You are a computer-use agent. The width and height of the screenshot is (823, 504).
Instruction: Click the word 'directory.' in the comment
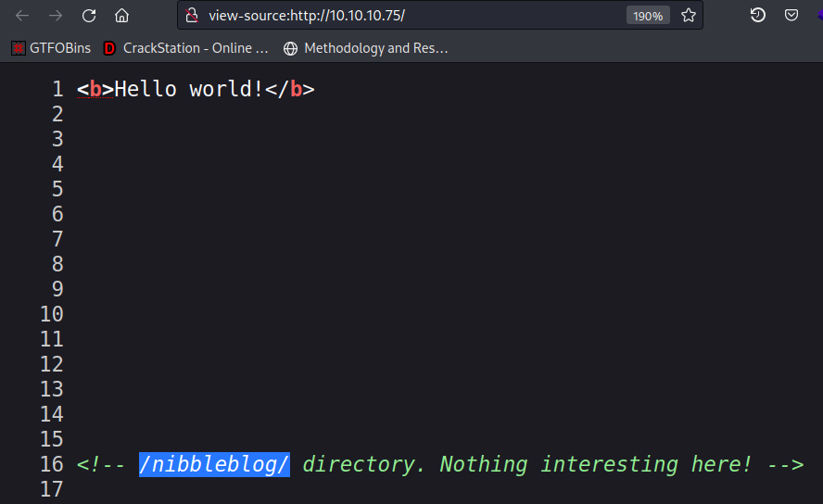click(363, 465)
